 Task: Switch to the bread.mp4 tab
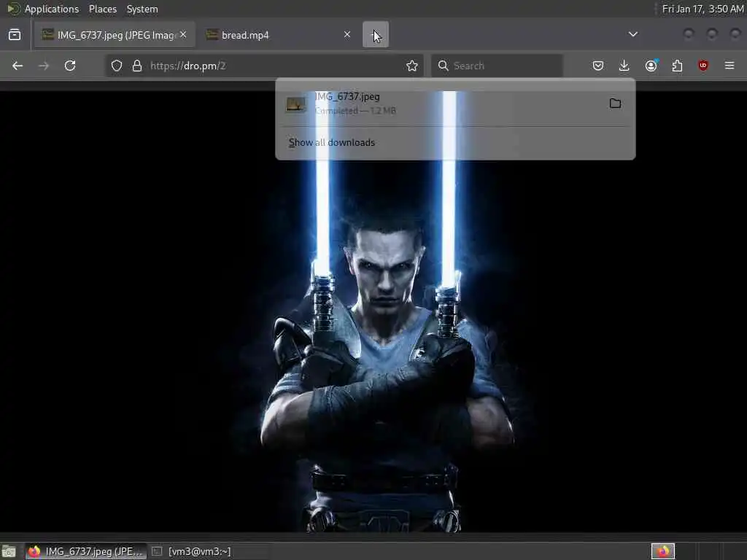279,35
